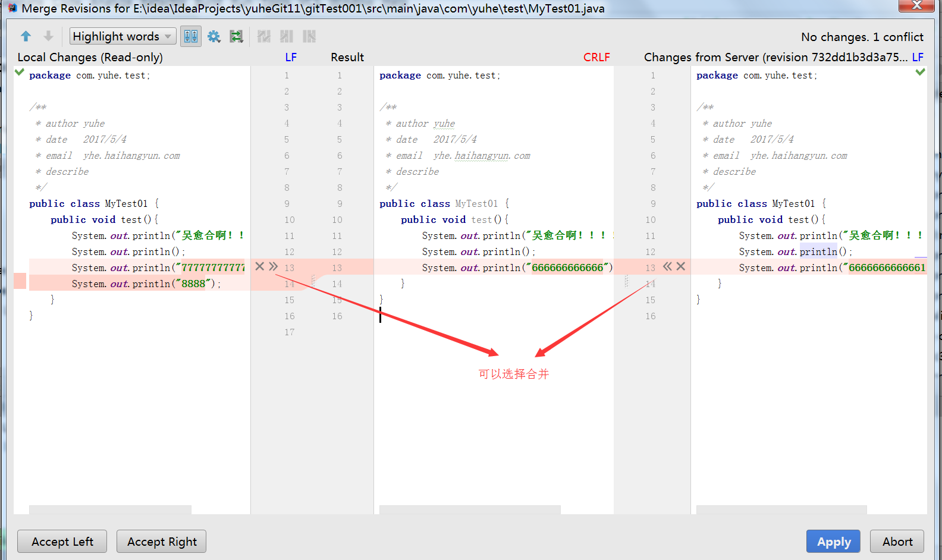Screen dimensions: 942x560
Task: Click the 'Result' pane header
Action: (x=347, y=57)
